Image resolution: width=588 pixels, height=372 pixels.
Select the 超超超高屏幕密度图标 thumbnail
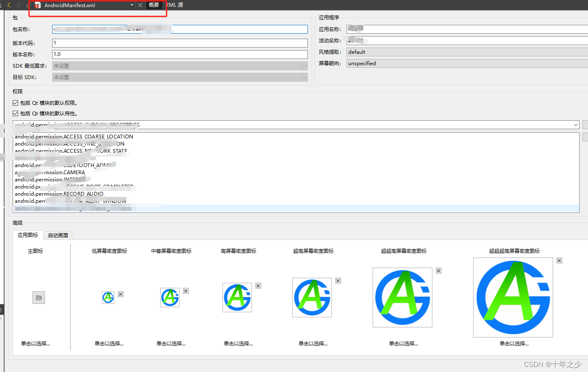pos(513,297)
